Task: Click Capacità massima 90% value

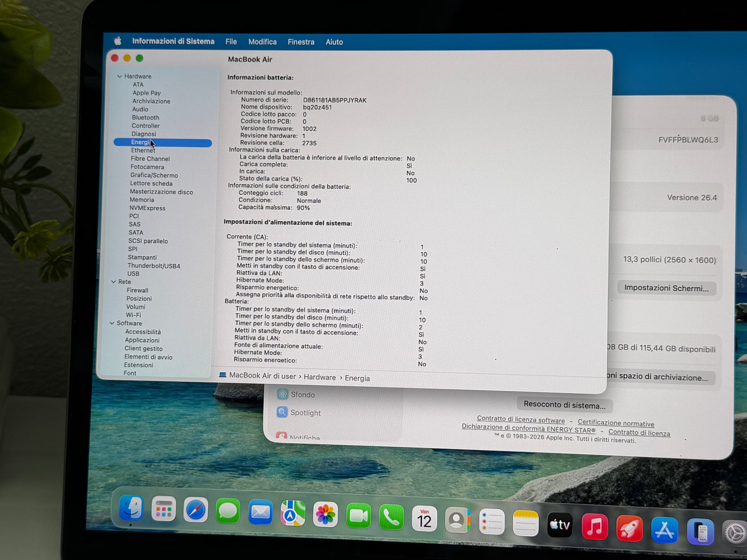Action: (303, 208)
